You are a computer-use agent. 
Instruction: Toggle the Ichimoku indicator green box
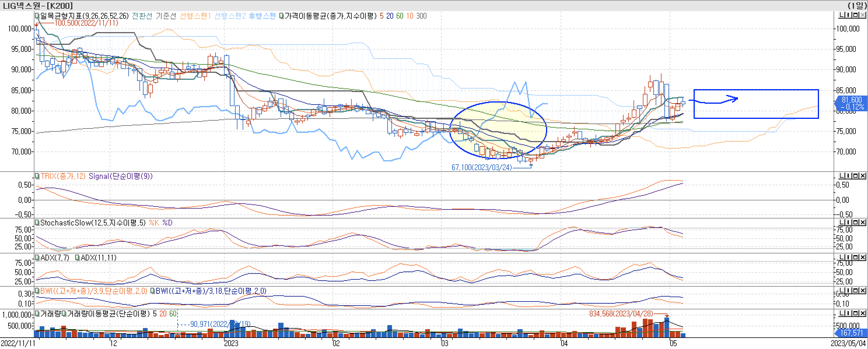tap(37, 16)
